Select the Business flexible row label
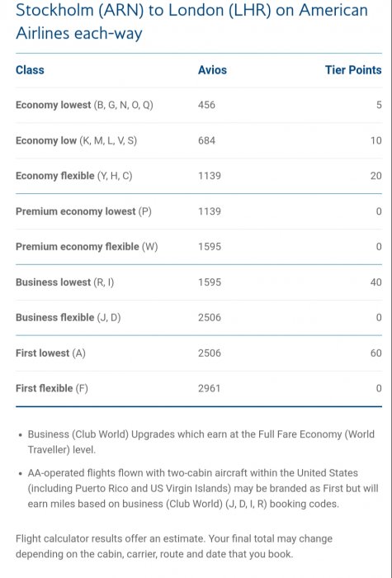Viewport: 392px width, 578px height. [x=68, y=317]
